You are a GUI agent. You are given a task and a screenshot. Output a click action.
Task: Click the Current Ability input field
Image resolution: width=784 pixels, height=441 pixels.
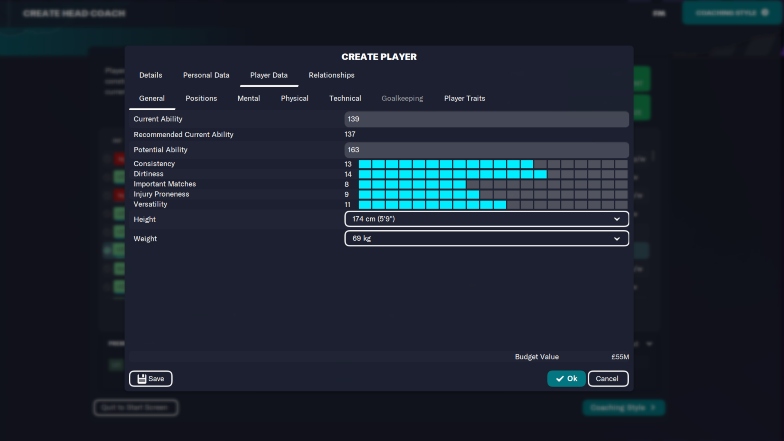pos(486,119)
